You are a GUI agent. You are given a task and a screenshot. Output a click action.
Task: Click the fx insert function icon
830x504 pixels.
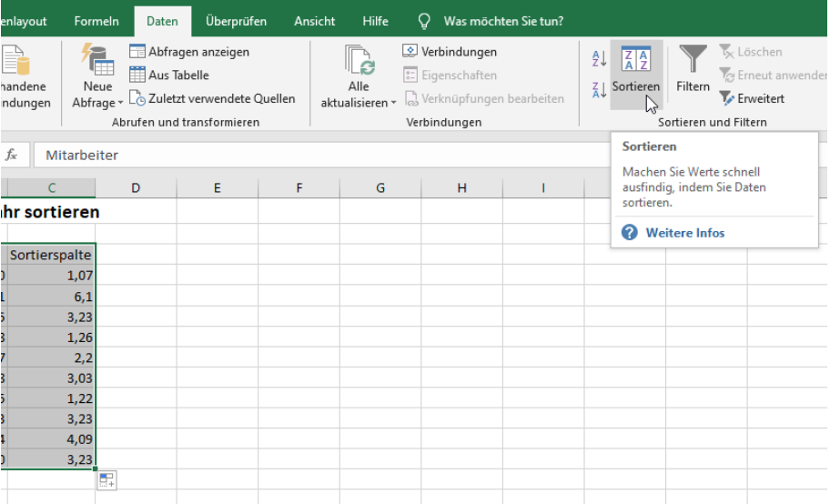11,156
